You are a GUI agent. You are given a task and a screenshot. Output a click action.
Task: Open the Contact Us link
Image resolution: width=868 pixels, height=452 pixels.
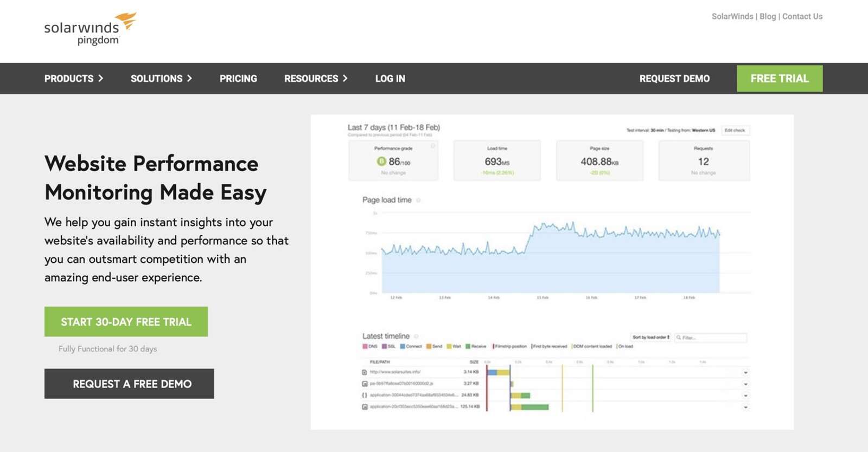802,17
